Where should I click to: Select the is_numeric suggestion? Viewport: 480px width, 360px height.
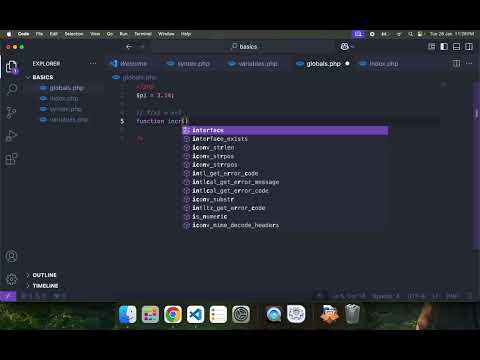click(x=285, y=217)
